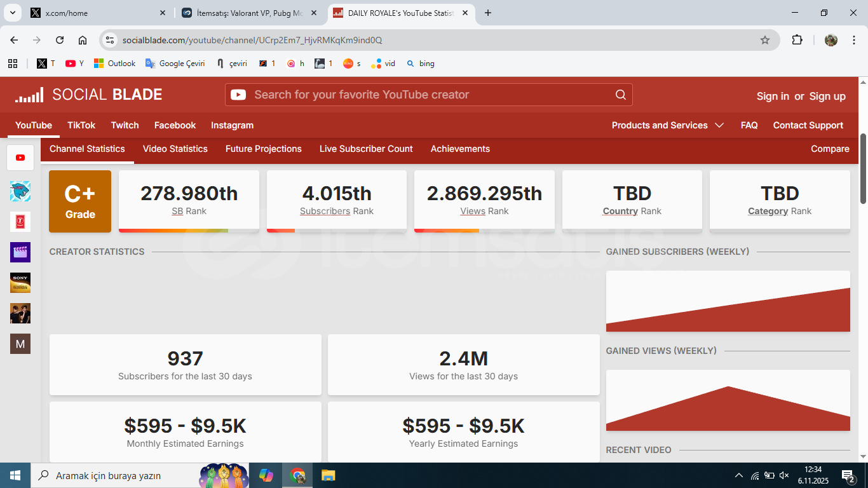Click the YouTube icon in the left sidebar
This screenshot has width=868, height=488.
tap(20, 158)
